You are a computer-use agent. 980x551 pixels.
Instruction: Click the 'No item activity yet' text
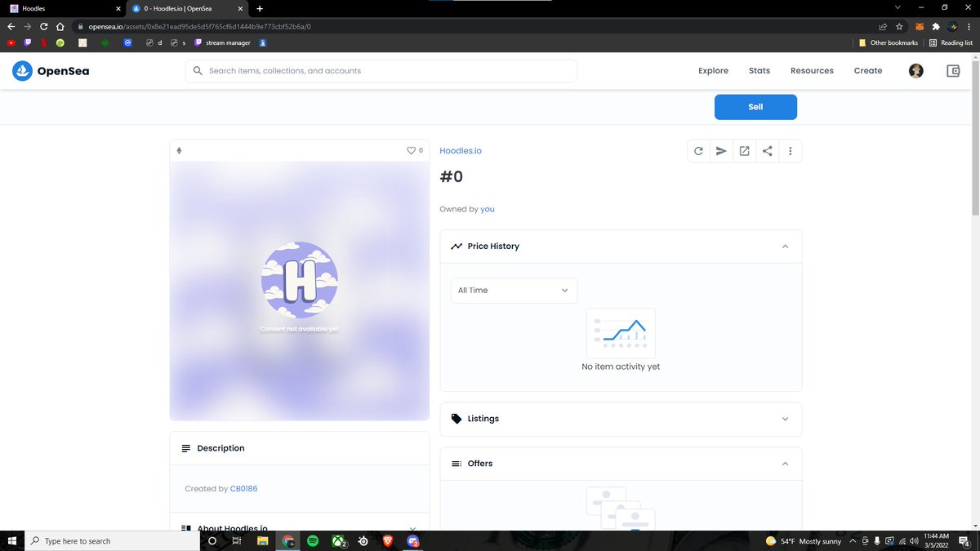point(621,367)
